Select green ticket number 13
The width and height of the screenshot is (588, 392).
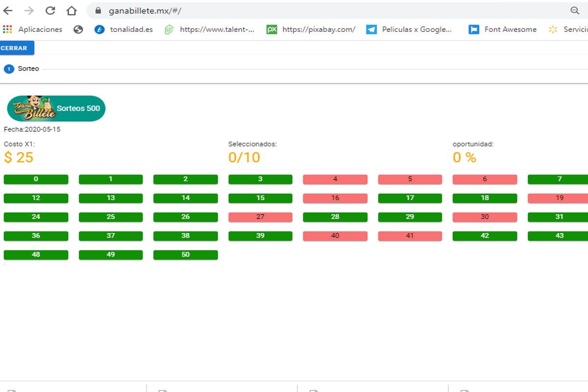tap(111, 198)
